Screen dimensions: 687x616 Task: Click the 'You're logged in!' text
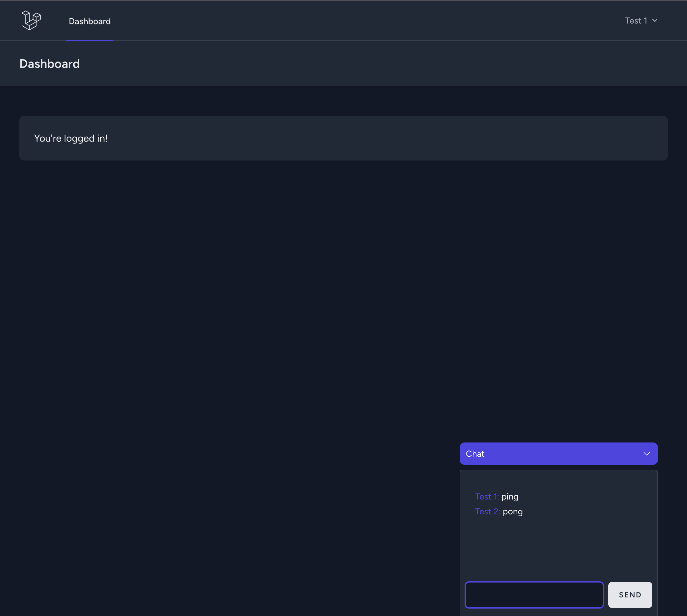click(71, 139)
